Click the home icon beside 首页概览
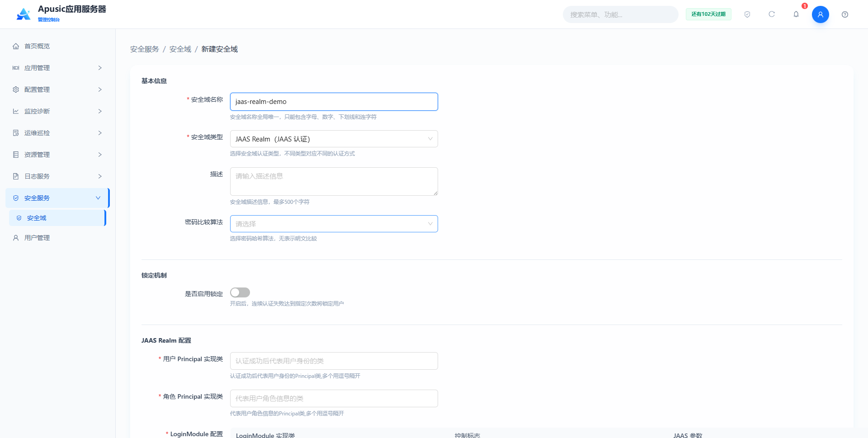 click(16, 46)
